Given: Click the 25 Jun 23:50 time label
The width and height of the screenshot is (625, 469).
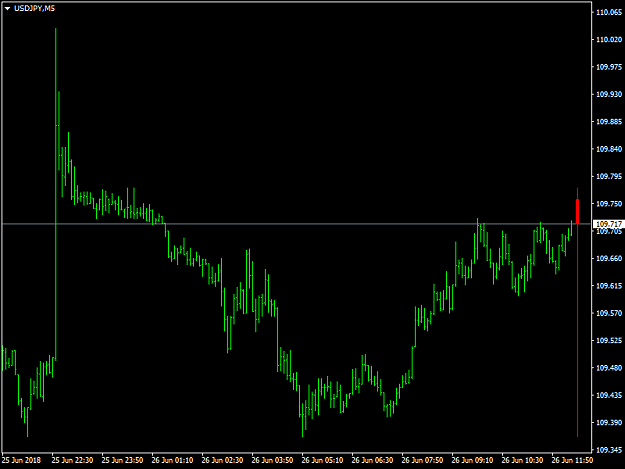Looking at the screenshot, I should (x=122, y=460).
